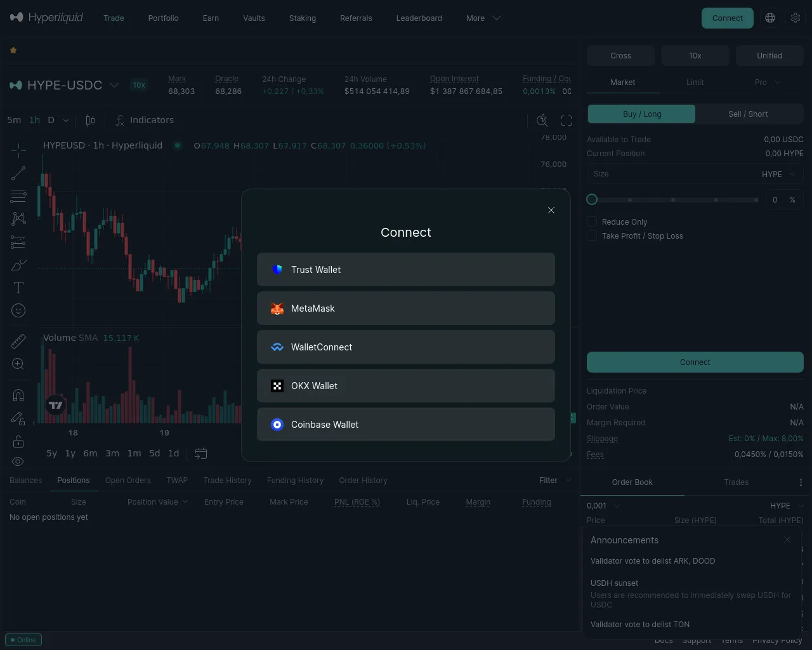Toggle stay in drawing mode pencil-lock
This screenshot has width=812, height=650.
pos(18,418)
